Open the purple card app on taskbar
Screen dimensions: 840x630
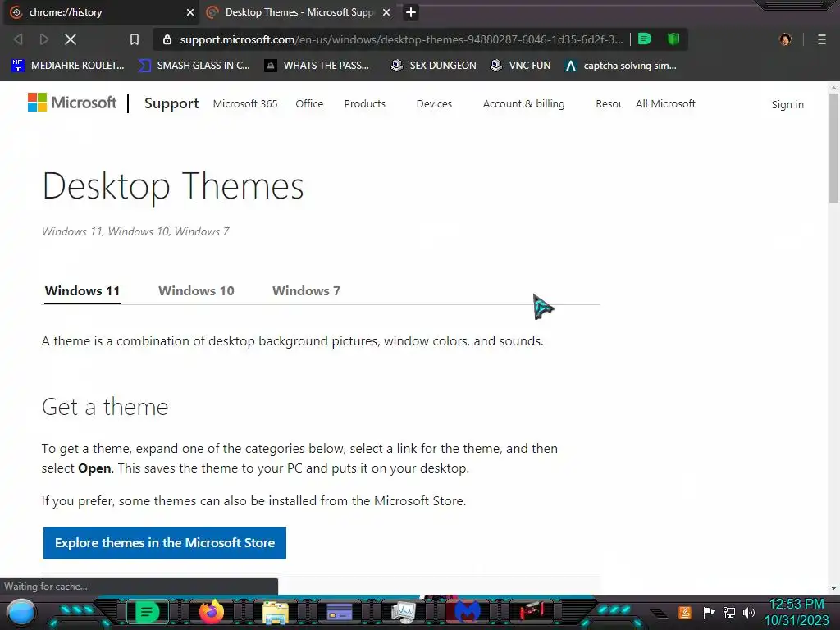click(339, 612)
